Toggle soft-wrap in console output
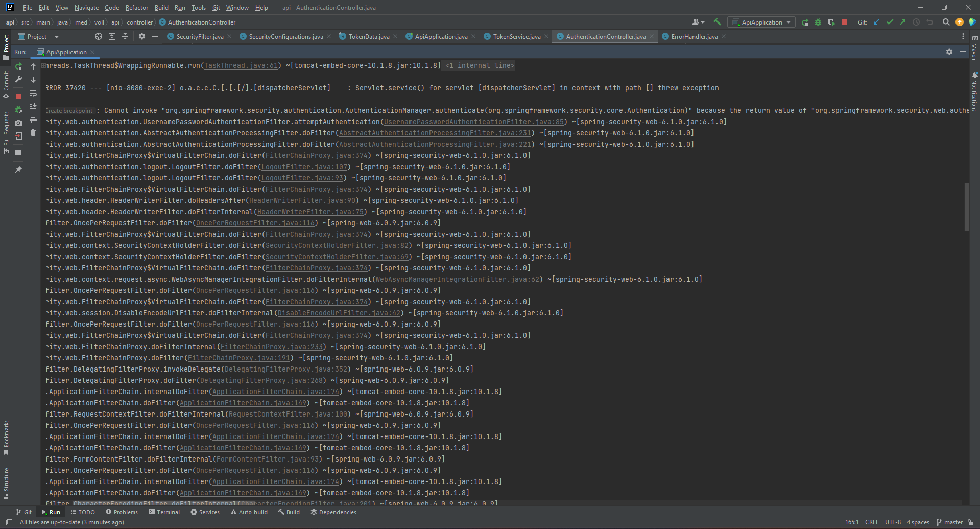The width and height of the screenshot is (980, 529). tap(33, 93)
